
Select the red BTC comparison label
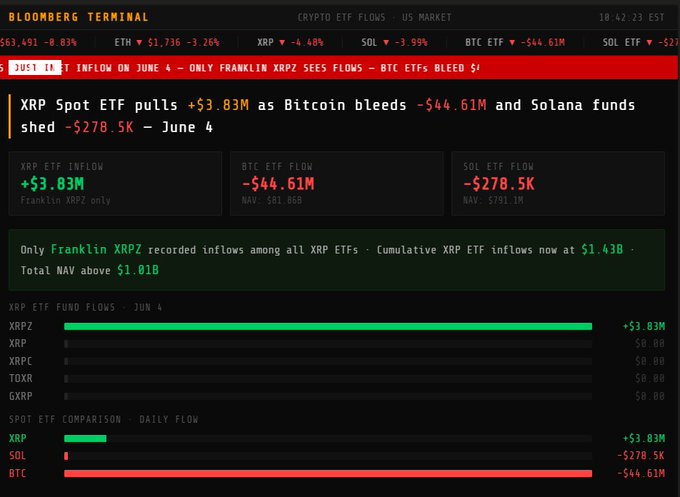pos(17,474)
